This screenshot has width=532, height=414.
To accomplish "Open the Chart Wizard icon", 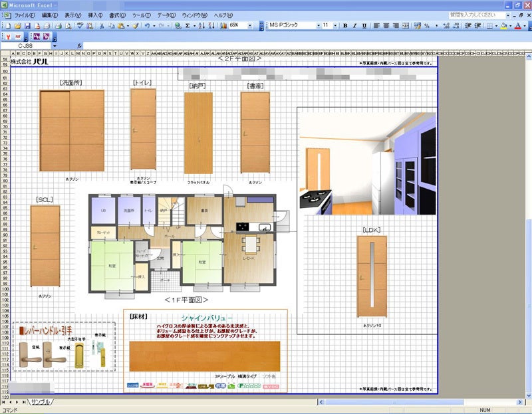I will (222, 26).
